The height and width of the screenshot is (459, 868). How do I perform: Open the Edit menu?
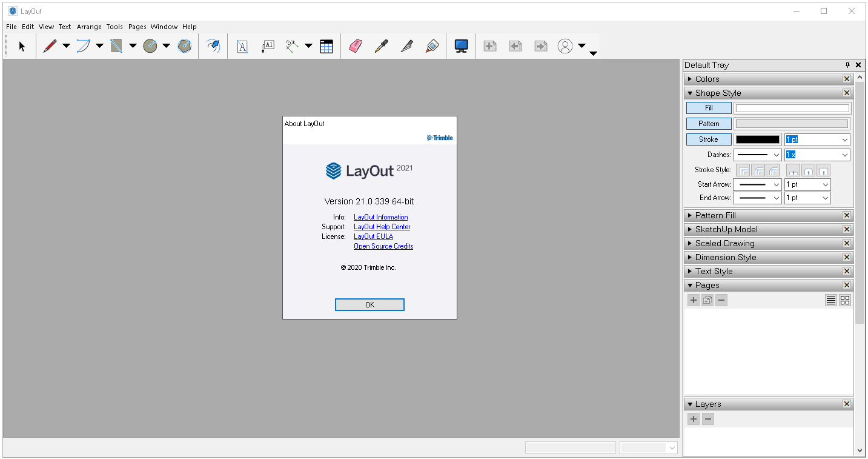pyautogui.click(x=28, y=27)
